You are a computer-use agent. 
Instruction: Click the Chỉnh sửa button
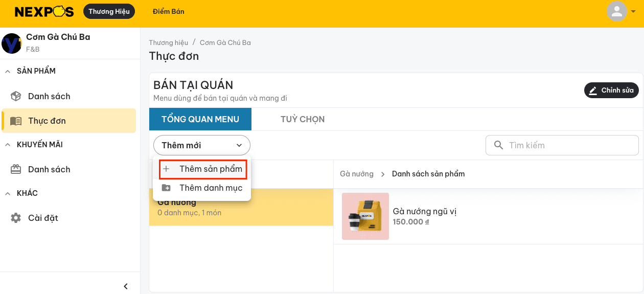coord(611,91)
